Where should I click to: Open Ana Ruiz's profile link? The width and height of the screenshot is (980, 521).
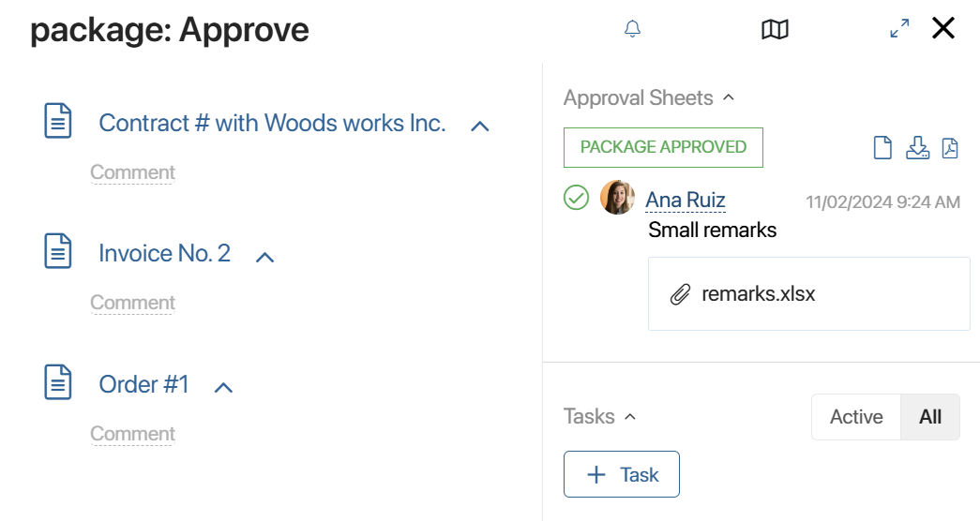coord(685,200)
